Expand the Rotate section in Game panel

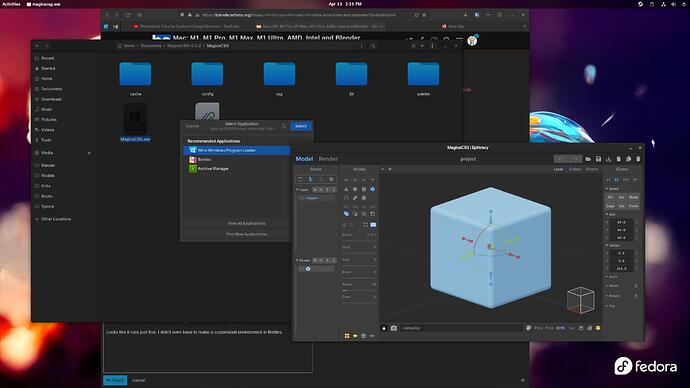[x=607, y=296]
